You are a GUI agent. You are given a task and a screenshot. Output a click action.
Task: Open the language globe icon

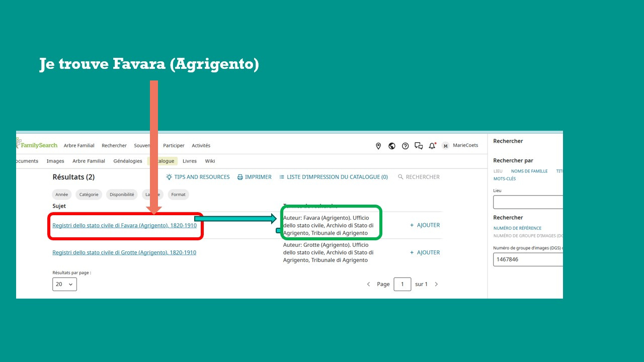392,146
